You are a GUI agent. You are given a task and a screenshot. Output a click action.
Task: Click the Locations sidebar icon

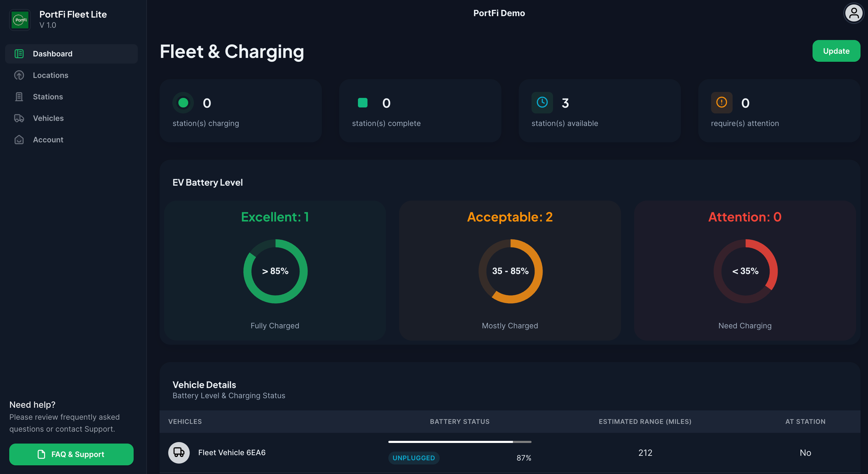(x=19, y=75)
